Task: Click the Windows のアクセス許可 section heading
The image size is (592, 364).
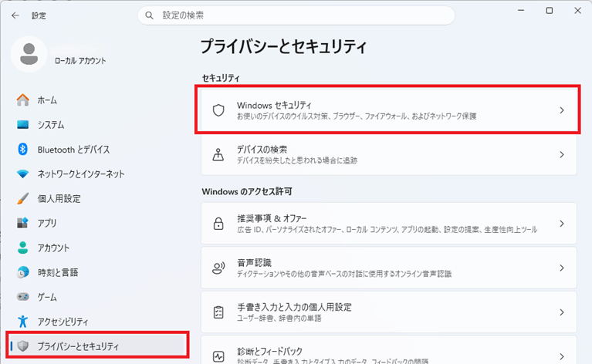Action: 247,191
